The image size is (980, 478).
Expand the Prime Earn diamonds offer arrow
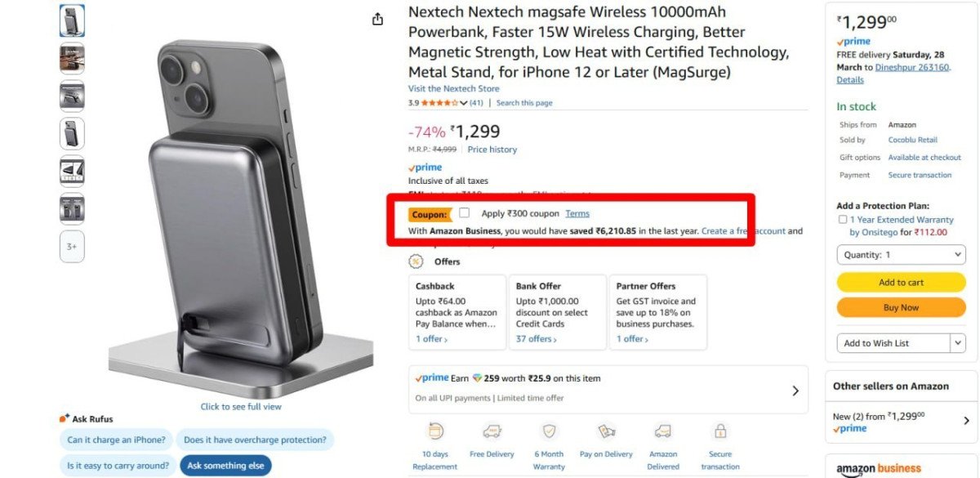795,391
